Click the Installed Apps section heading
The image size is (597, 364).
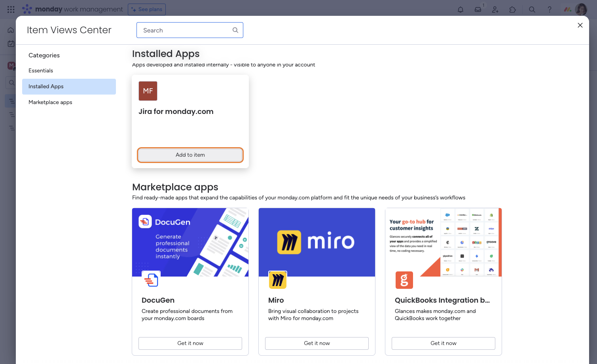click(166, 54)
